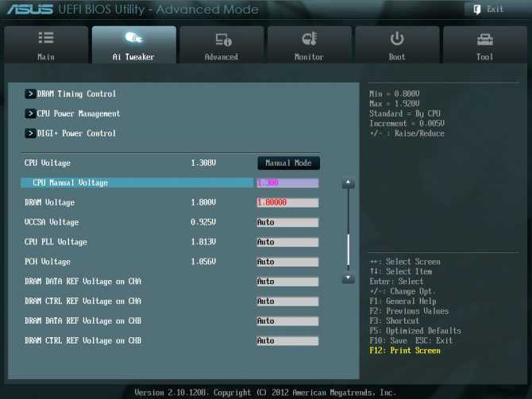Image resolution: width=532 pixels, height=399 pixels.
Task: Switch to the Tool tab
Action: [x=485, y=44]
